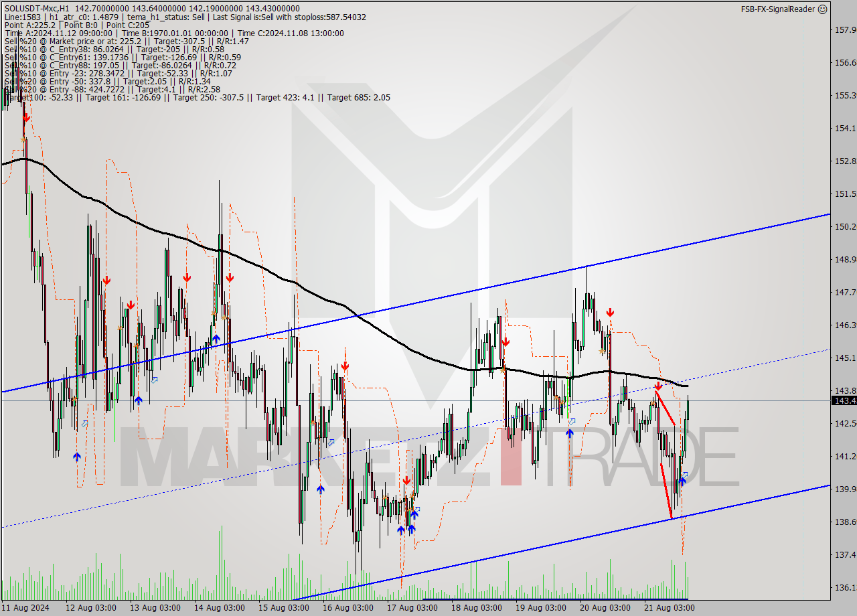Click the '18 Aug 03:00' time label
Image resolution: width=857 pixels, height=616 pixels.
477,607
